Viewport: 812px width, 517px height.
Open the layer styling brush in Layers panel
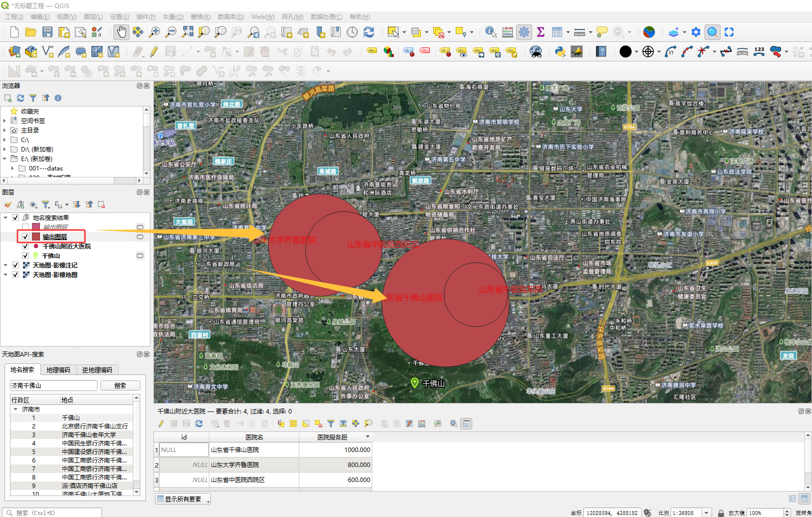(x=7, y=204)
